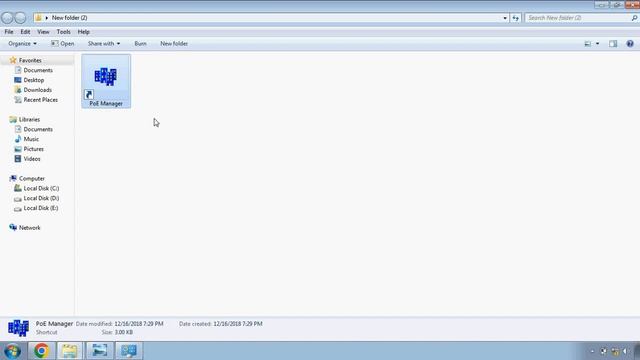Open the Videos library

tap(32, 159)
